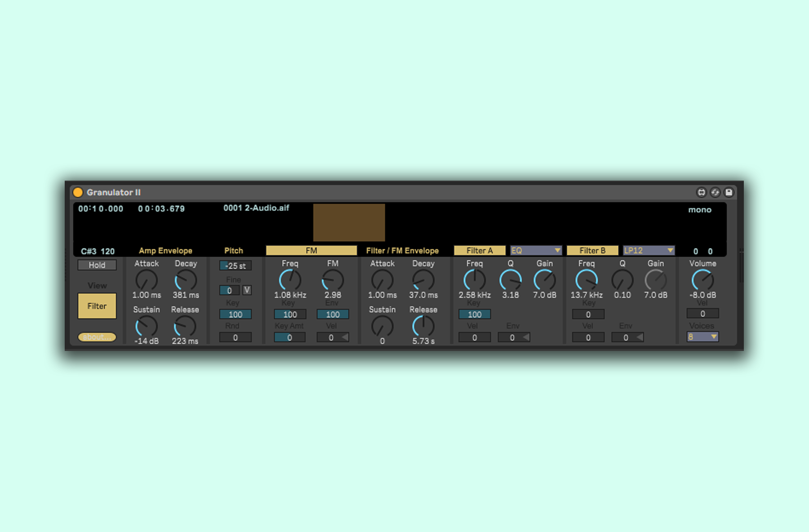Screen dimensions: 809x532
Task: Toggle the V button next to Fine
Action: click(247, 290)
